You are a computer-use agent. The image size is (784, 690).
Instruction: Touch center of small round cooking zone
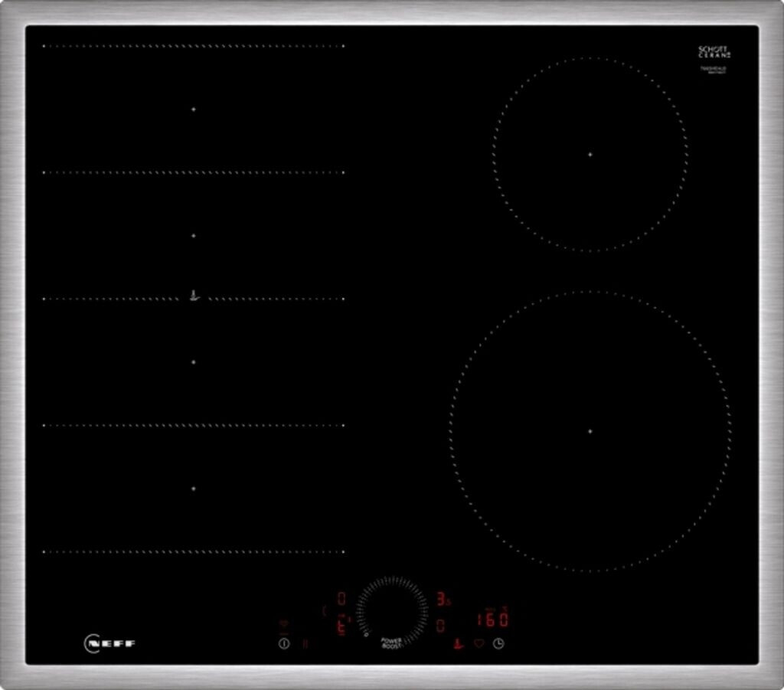[x=590, y=154]
